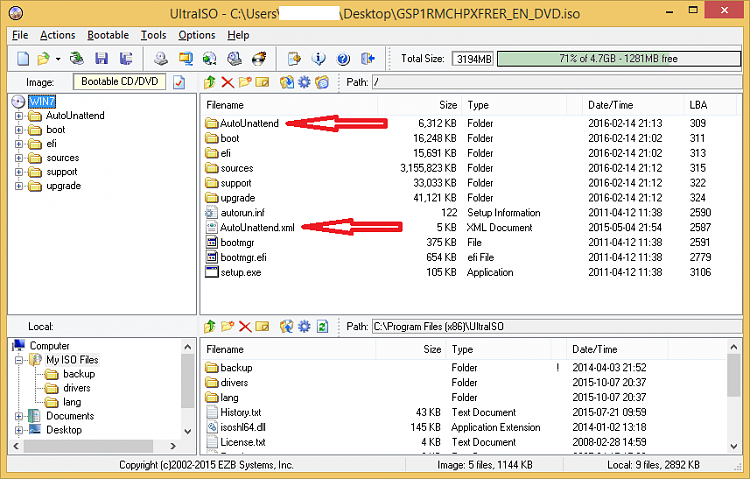
Task: Select WIN7 root in image tree
Action: (x=42, y=101)
